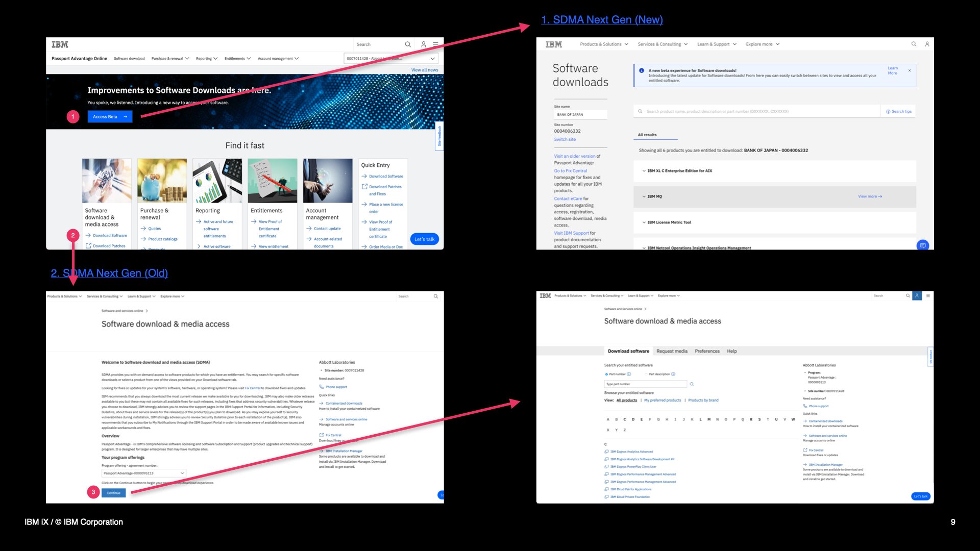
Task: Click the piggy bank Purchase & renewal image
Action: point(162,181)
